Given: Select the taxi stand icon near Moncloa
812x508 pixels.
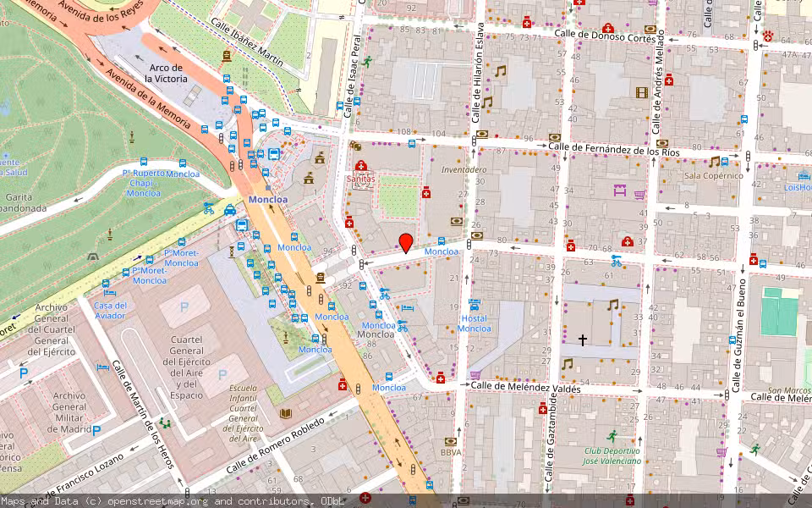Looking at the screenshot, I should pyautogui.click(x=230, y=210).
